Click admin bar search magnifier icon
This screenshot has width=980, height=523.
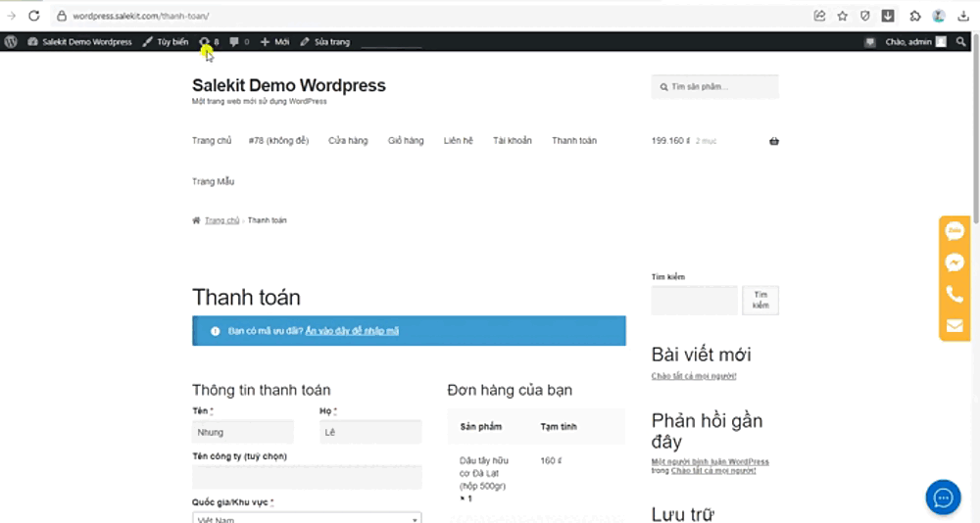tap(961, 42)
